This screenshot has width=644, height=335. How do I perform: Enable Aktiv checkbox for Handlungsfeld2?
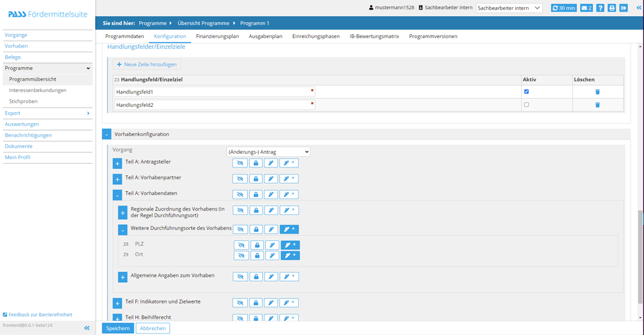tap(526, 104)
